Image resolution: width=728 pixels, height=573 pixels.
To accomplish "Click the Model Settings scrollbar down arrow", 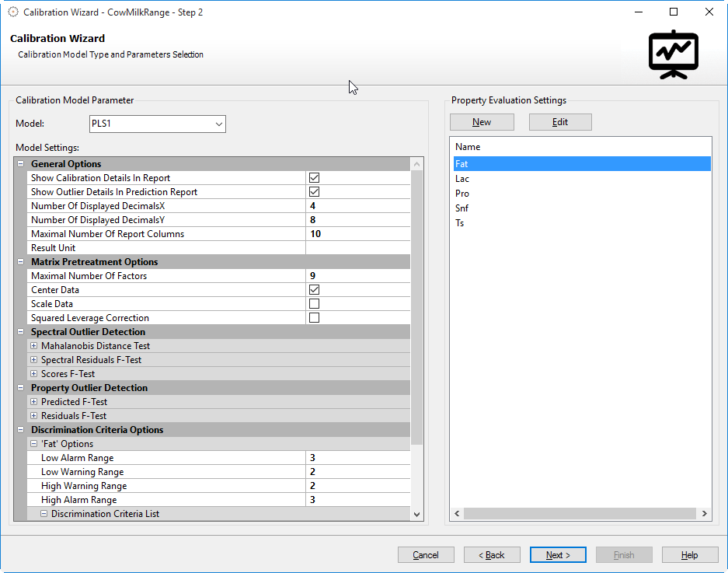I will click(x=417, y=515).
